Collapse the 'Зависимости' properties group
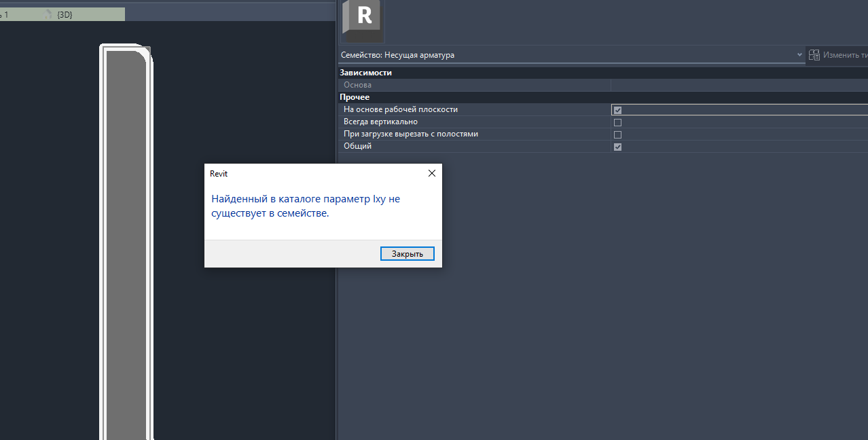This screenshot has height=440, width=868. (x=366, y=73)
